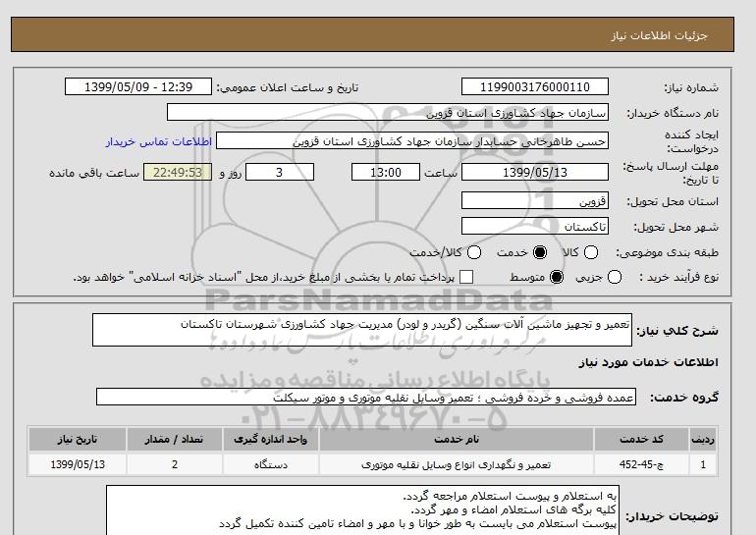The height and width of the screenshot is (535, 756).
Task: Click row number 1 in the services table
Action: 703,464
